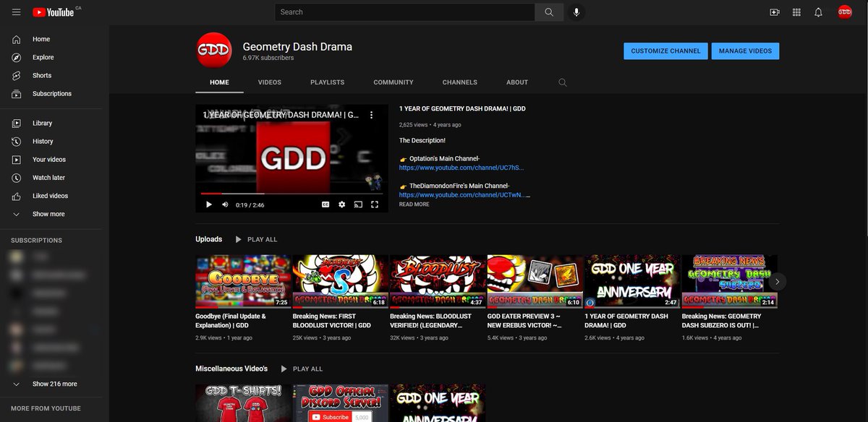Open Optation's Main Channel link

(461, 168)
